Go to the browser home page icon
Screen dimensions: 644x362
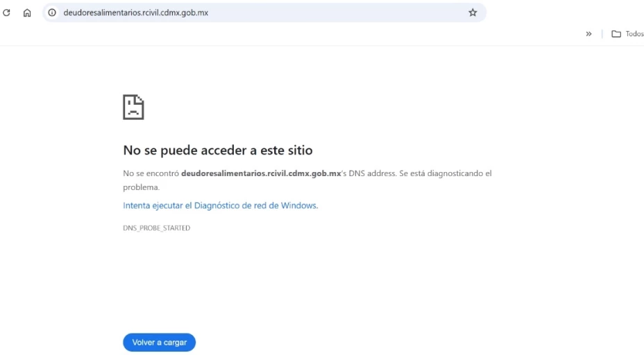click(x=27, y=12)
